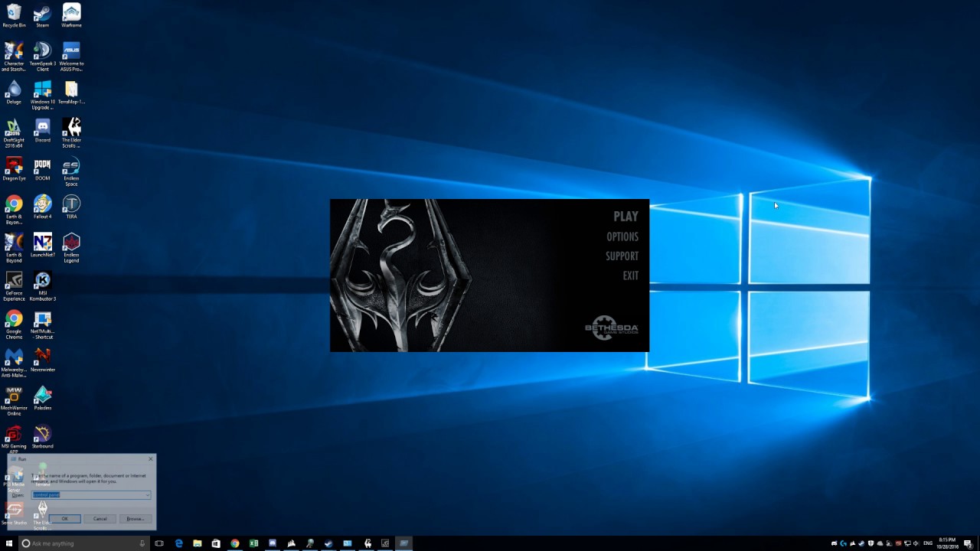Select the DOOM desktop shortcut
The image size is (980, 551).
click(42, 168)
